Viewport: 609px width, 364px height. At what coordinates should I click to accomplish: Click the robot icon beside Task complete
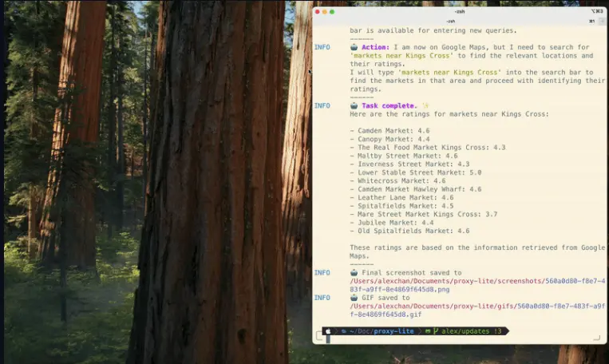[x=354, y=105]
